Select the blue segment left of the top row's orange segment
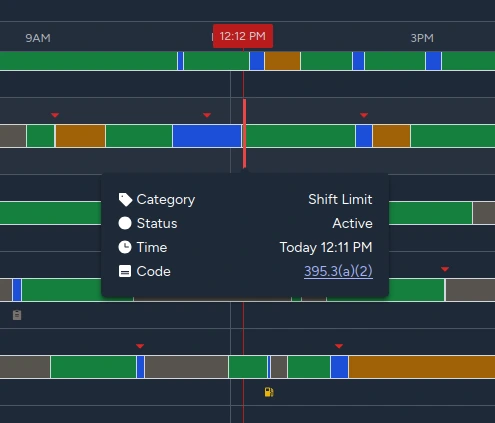 point(257,61)
